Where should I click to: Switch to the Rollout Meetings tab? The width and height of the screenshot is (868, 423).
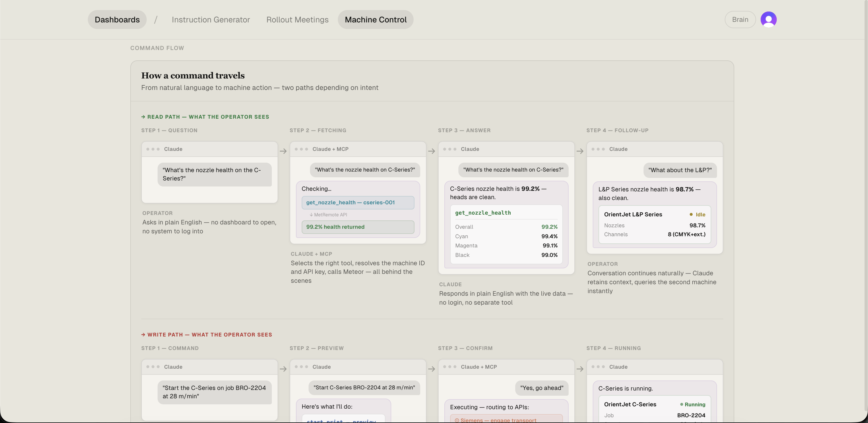297,20
